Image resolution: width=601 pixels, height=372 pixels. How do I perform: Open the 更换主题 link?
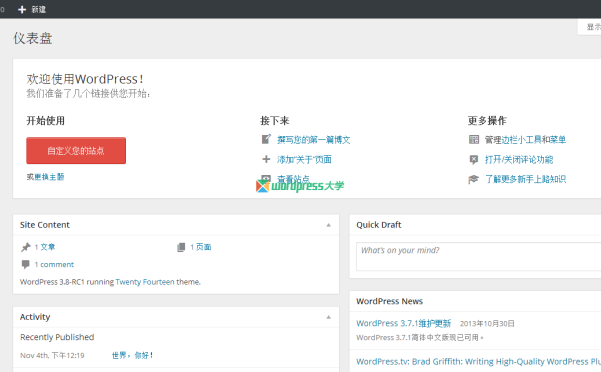coord(49,177)
